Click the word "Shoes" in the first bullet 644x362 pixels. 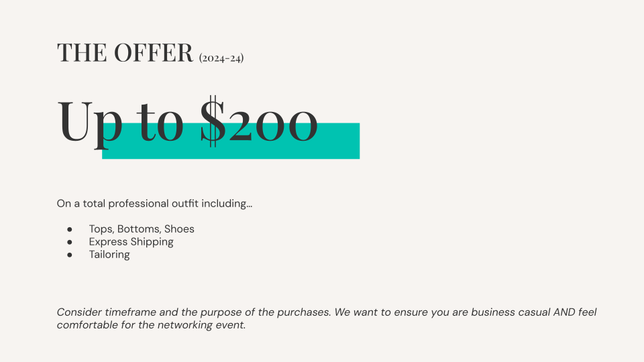coord(179,229)
